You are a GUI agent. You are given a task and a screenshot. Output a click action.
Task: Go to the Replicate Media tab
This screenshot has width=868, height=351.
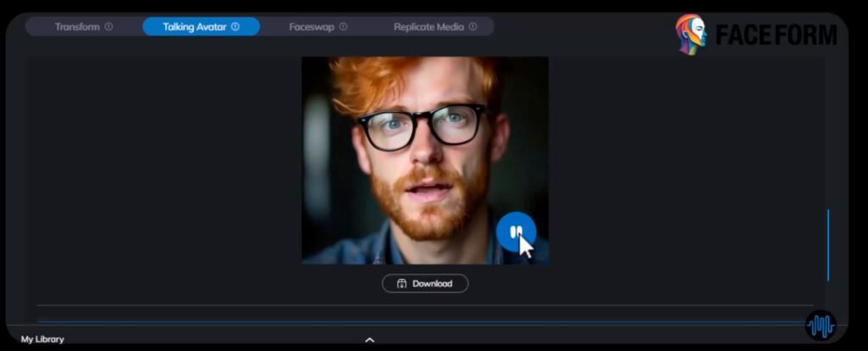pyautogui.click(x=428, y=26)
